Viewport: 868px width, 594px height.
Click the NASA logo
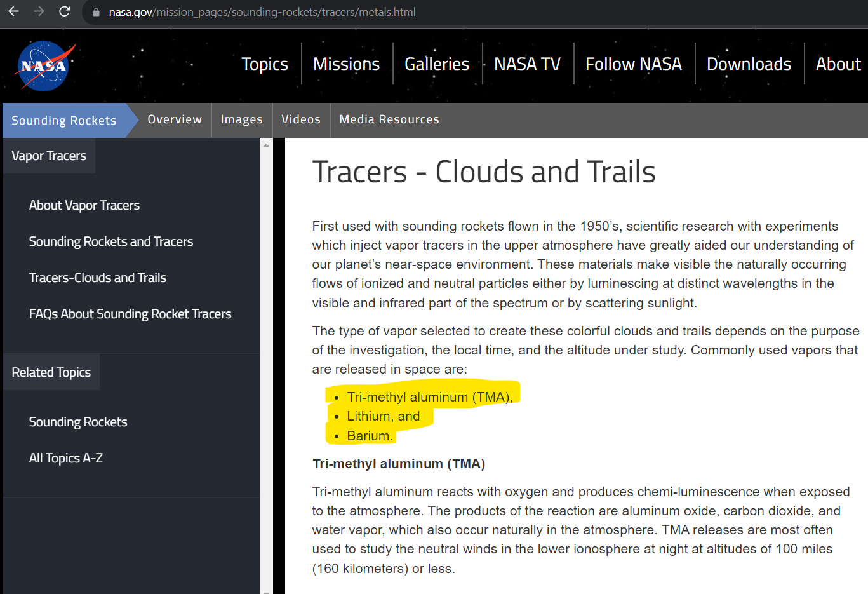[x=46, y=65]
